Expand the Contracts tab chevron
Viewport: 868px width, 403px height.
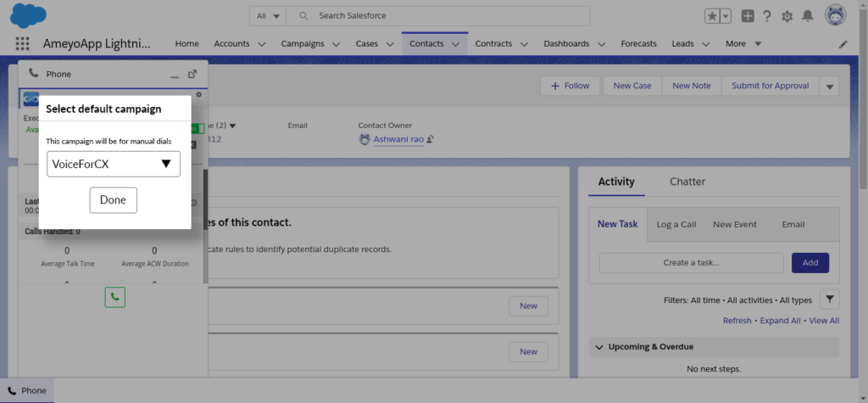coord(524,44)
